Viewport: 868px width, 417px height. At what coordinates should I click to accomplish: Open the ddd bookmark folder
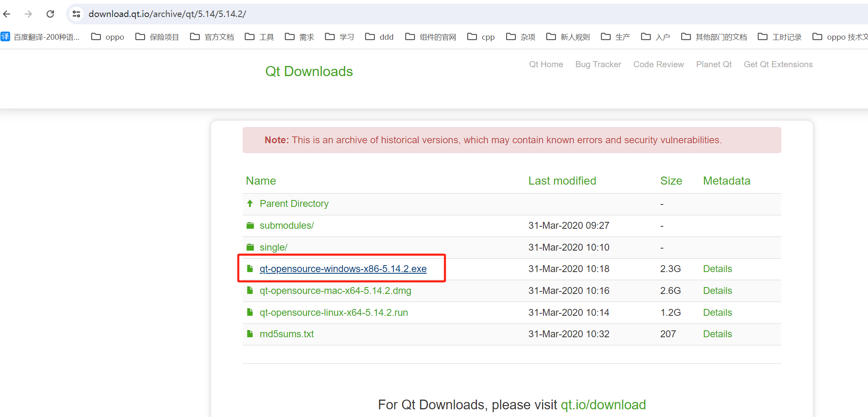[x=380, y=37]
